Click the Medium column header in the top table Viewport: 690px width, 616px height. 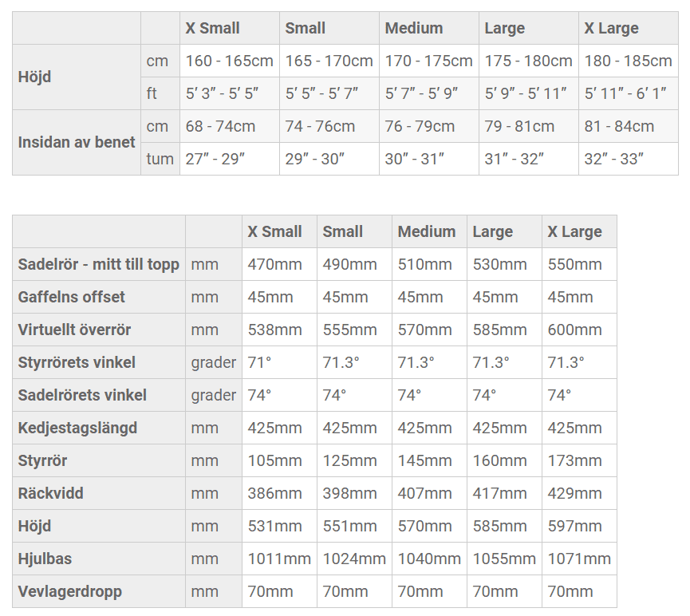click(x=413, y=28)
